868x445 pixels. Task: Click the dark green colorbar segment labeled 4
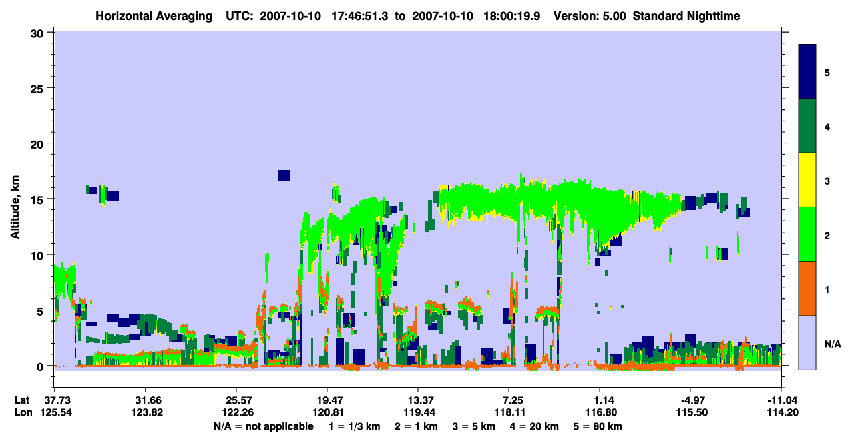click(x=807, y=126)
